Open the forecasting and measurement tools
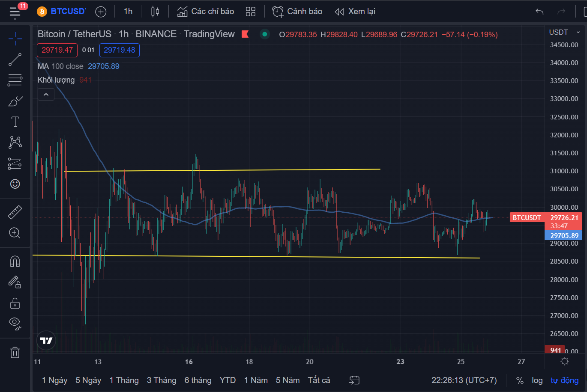Screen dimensions: 587x392 tap(15, 163)
